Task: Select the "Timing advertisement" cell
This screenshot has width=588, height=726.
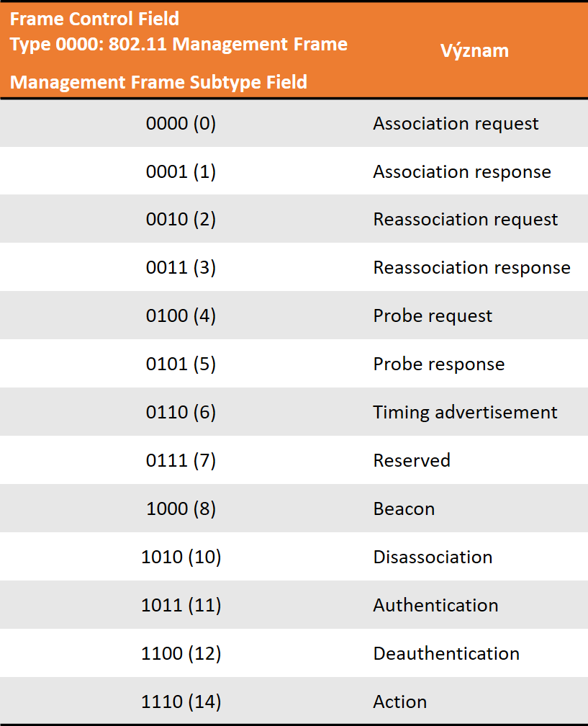Action: [465, 413]
